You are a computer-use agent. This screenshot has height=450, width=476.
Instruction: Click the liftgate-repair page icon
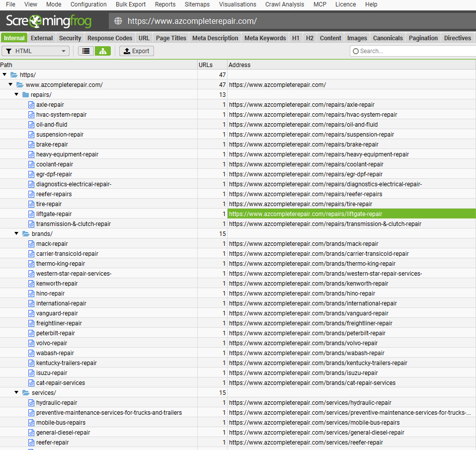point(31,214)
